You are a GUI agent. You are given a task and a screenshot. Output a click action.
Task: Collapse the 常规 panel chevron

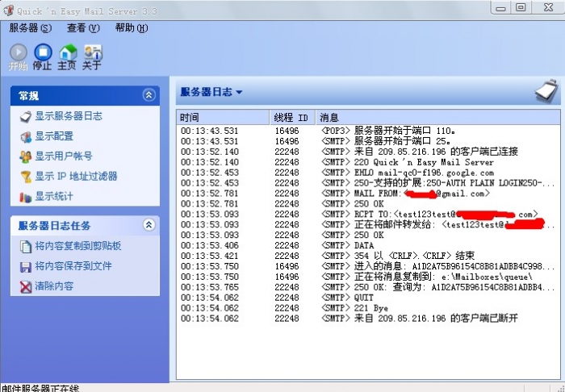[x=149, y=95]
